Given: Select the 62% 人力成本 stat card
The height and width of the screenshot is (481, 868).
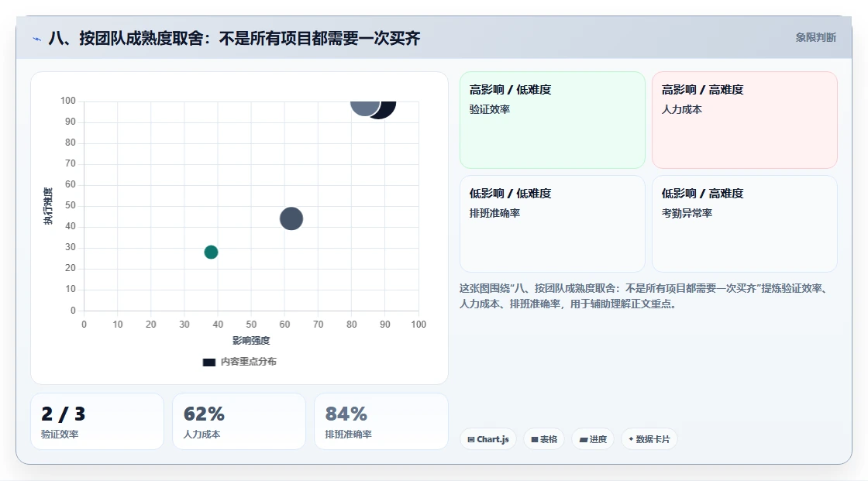Looking at the screenshot, I should click(x=239, y=421).
